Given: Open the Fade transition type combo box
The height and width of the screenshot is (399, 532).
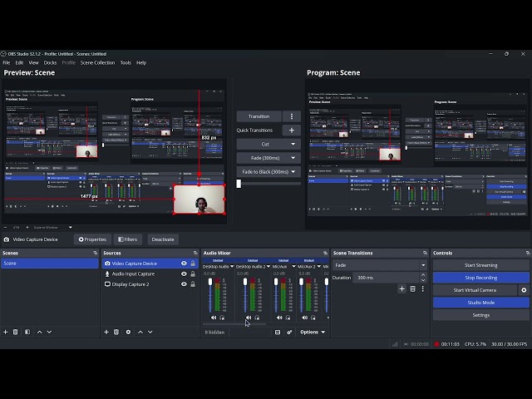Looking at the screenshot, I should [x=380, y=265].
